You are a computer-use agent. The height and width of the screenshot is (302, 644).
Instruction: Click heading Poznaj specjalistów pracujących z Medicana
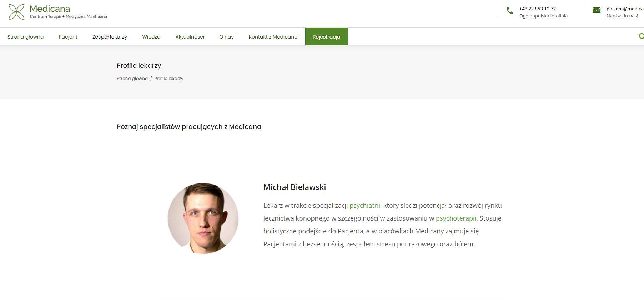(x=189, y=127)
